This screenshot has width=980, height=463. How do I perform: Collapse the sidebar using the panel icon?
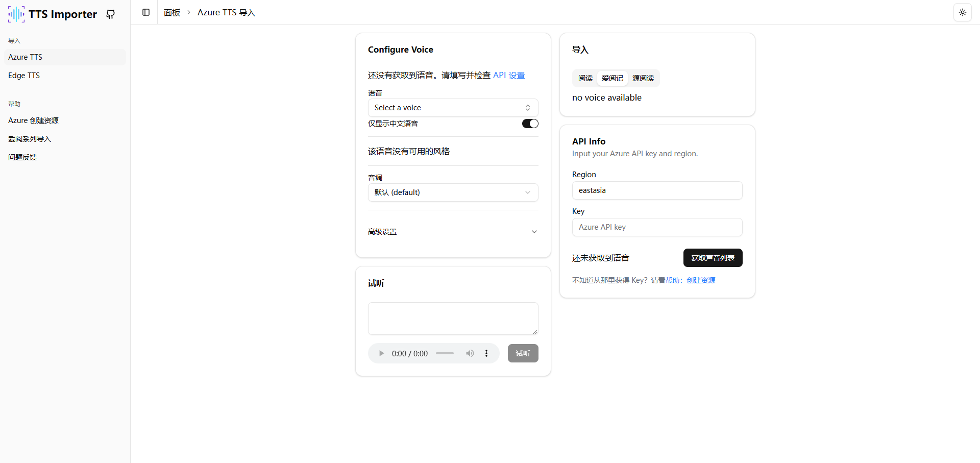pyautogui.click(x=146, y=12)
